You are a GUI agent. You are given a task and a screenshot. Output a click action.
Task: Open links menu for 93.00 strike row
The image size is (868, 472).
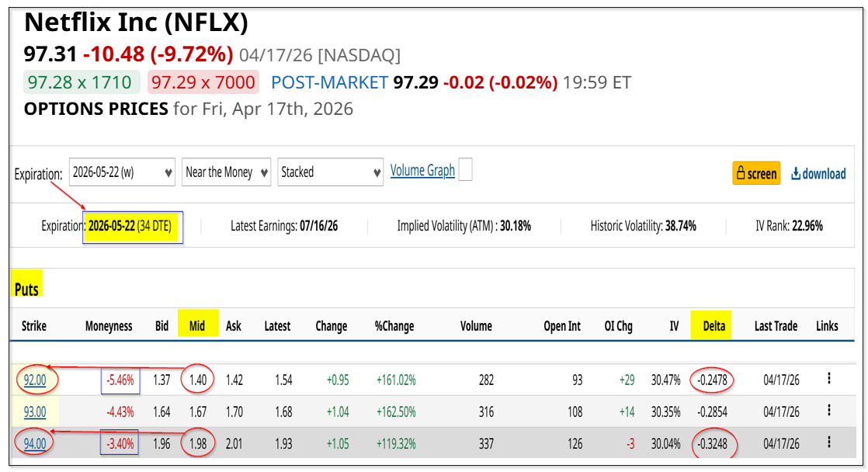(829, 411)
